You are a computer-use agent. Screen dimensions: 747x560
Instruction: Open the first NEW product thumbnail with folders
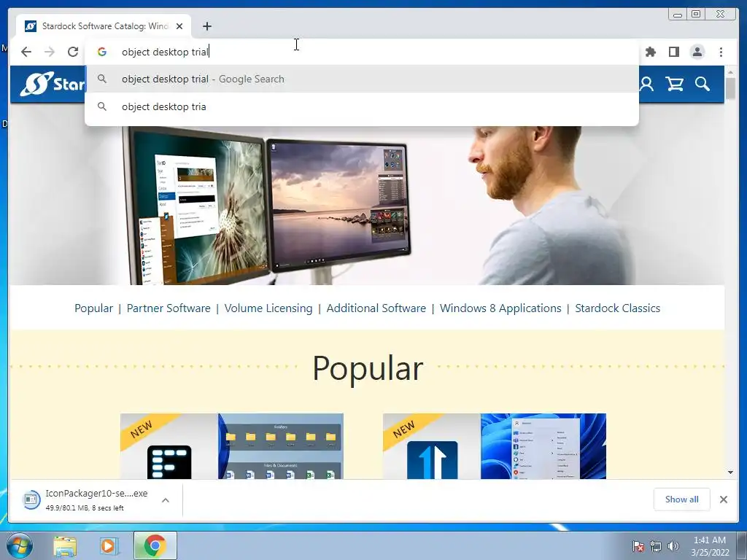(x=231, y=446)
